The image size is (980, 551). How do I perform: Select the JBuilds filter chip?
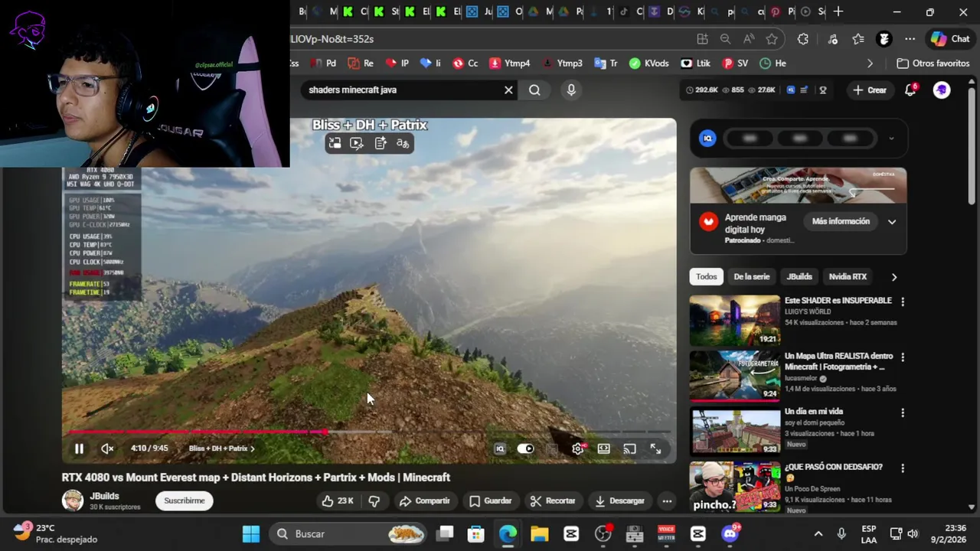click(x=799, y=276)
